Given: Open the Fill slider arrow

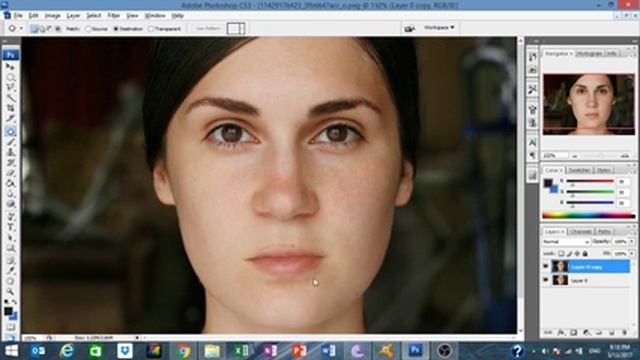Looking at the screenshot, I should [632, 254].
